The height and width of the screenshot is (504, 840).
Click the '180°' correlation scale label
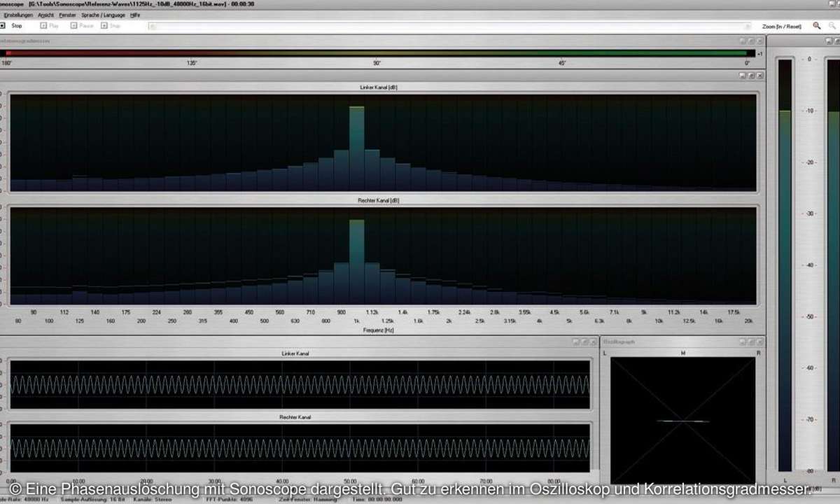tap(6, 63)
